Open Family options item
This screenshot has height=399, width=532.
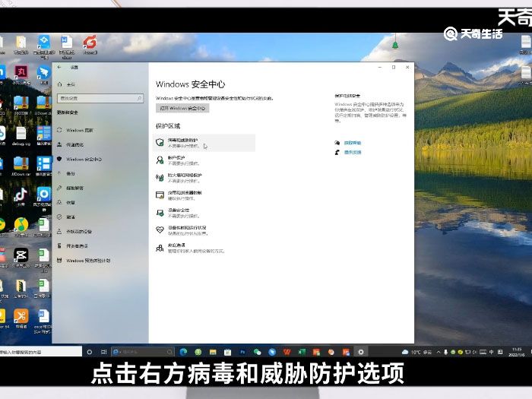click(x=204, y=248)
